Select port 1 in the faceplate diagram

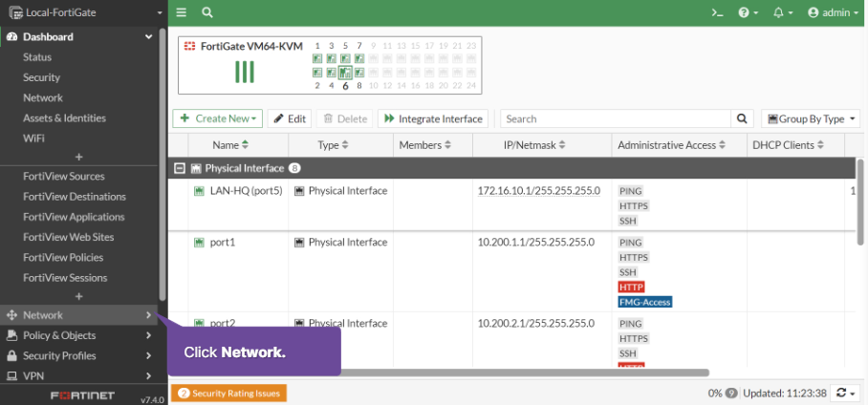(317, 58)
